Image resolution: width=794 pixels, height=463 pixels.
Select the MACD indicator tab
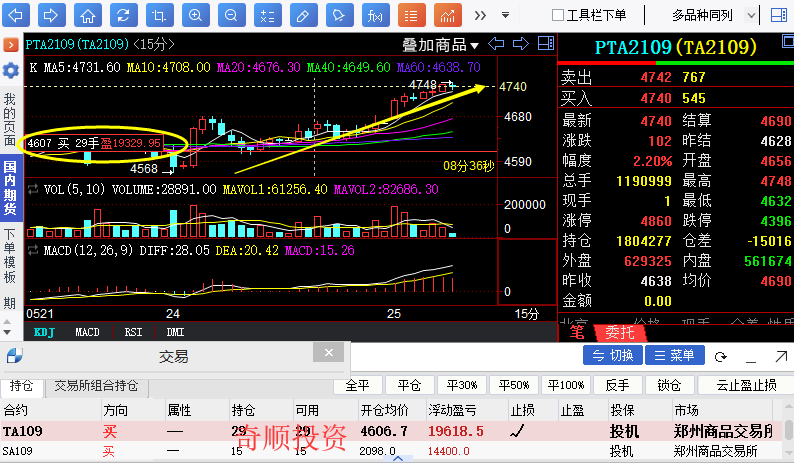87,332
